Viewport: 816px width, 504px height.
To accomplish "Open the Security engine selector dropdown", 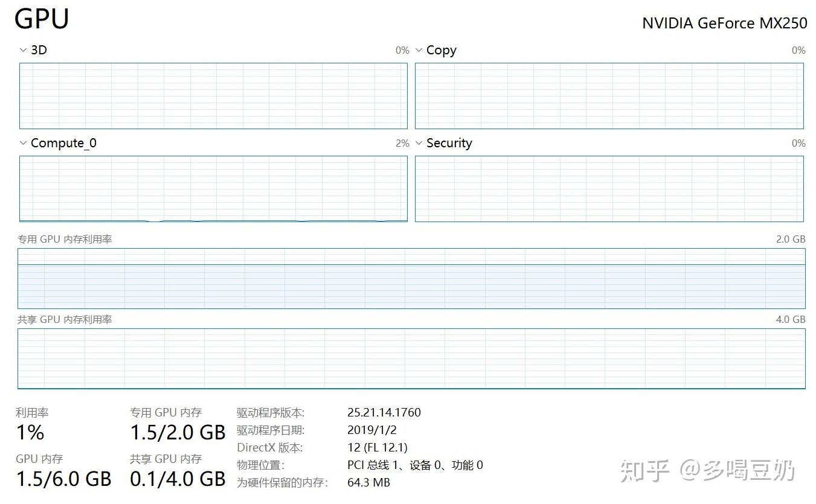I will click(x=419, y=143).
